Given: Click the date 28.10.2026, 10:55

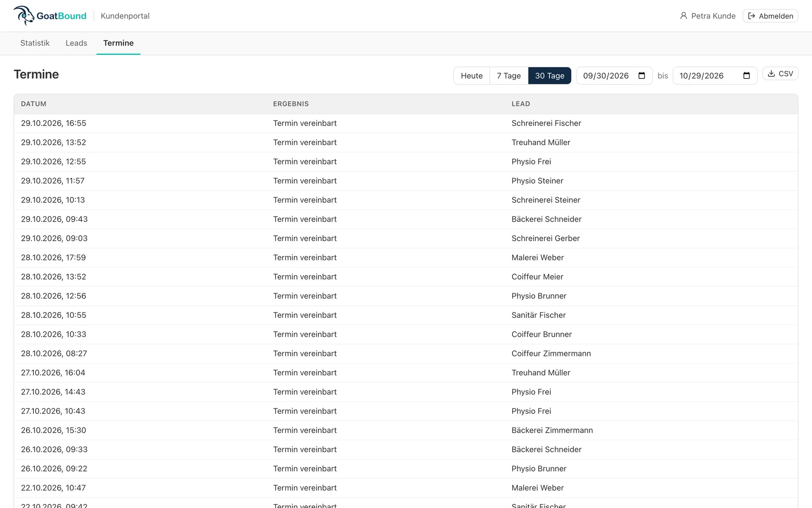Looking at the screenshot, I should tap(53, 315).
